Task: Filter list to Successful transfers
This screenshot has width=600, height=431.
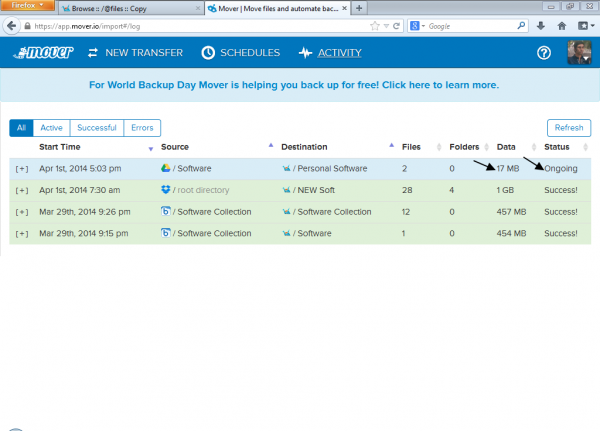Action: point(94,128)
